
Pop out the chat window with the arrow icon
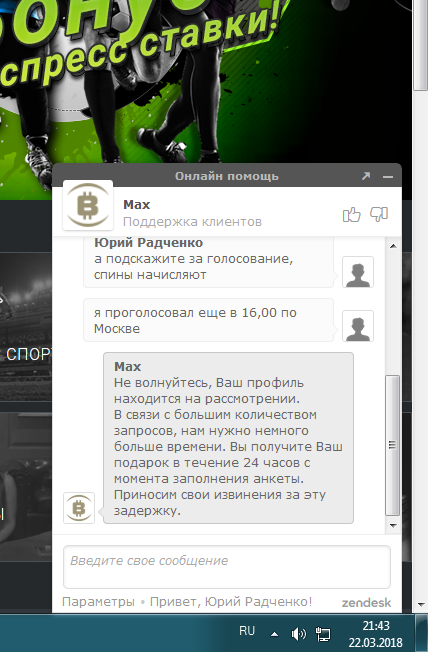(x=366, y=176)
